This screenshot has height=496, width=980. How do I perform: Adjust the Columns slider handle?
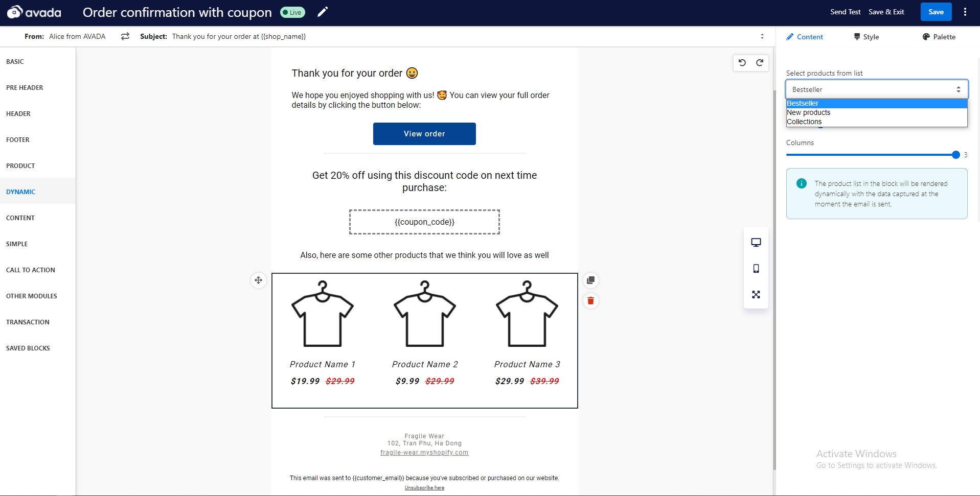[955, 155]
